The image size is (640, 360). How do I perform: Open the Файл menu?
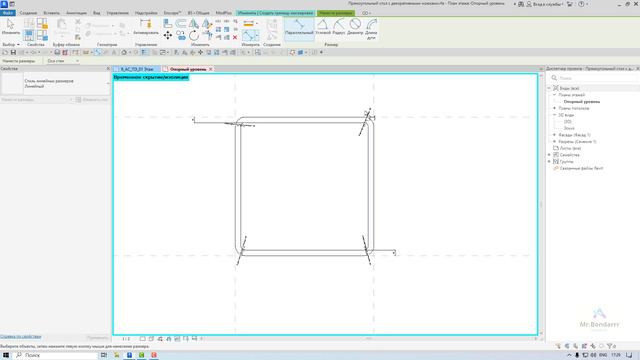click(8, 13)
